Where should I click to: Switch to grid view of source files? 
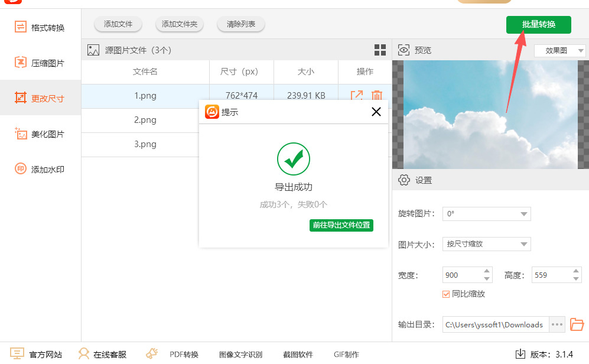(380, 50)
